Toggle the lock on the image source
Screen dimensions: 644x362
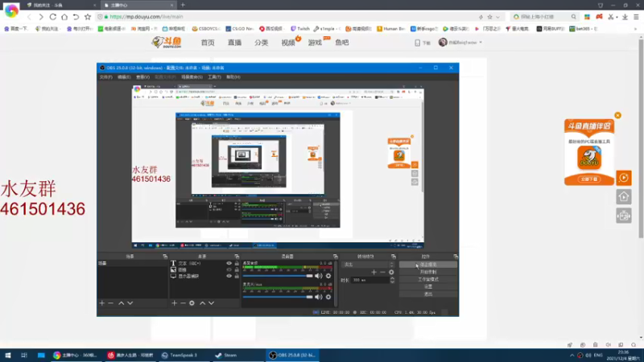pyautogui.click(x=238, y=269)
